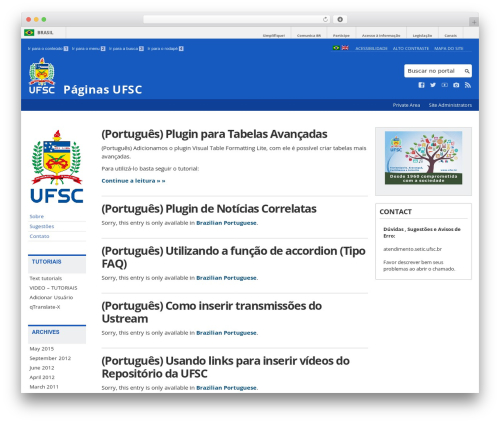Open April 2012 archive
Viewport: 500px width, 423px height.
point(42,377)
